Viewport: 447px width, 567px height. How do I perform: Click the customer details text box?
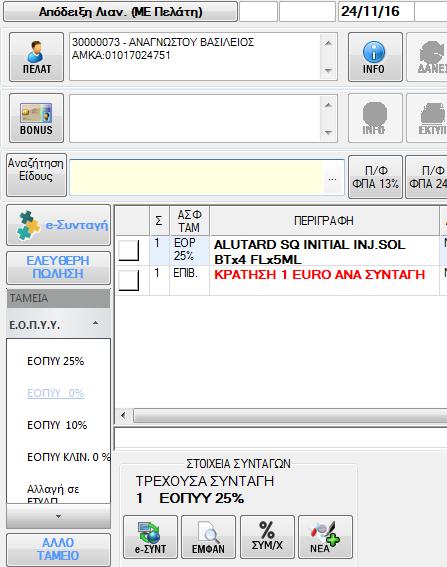pyautogui.click(x=195, y=57)
